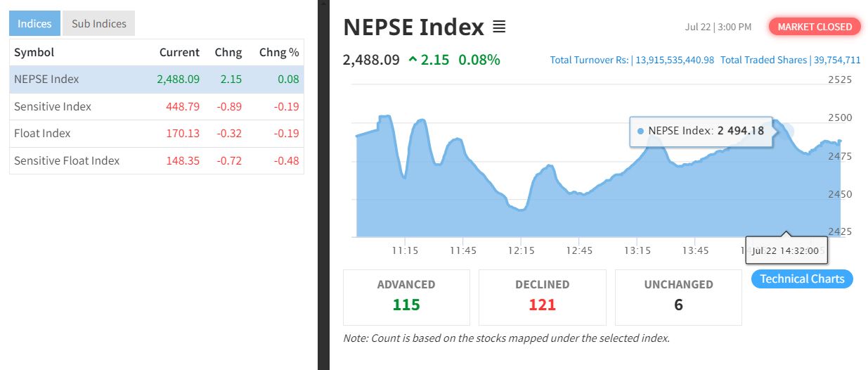Viewport: 868px width, 370px height.
Task: Click the ADVANCED count box
Action: pos(406,298)
